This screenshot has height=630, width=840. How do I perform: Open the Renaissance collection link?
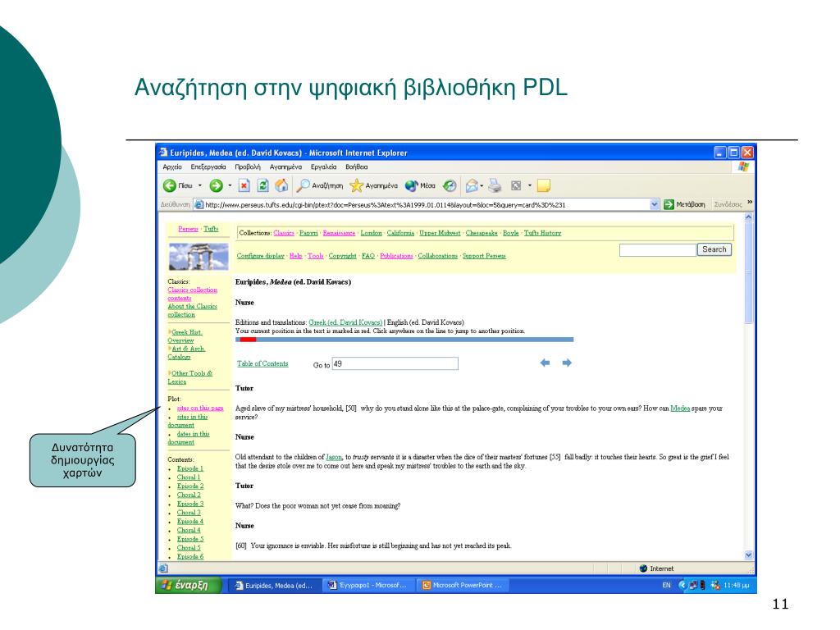(339, 233)
